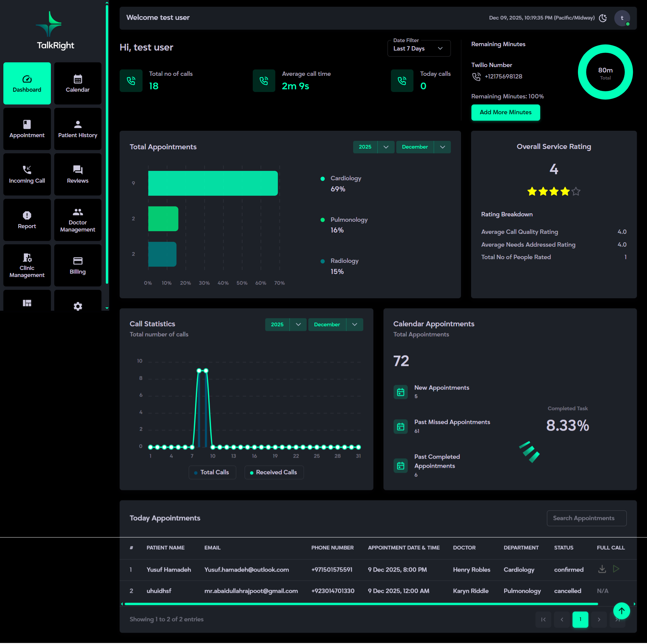Image resolution: width=647 pixels, height=644 pixels.
Task: Click the scroll-to-top arrow button
Action: pos(621,610)
